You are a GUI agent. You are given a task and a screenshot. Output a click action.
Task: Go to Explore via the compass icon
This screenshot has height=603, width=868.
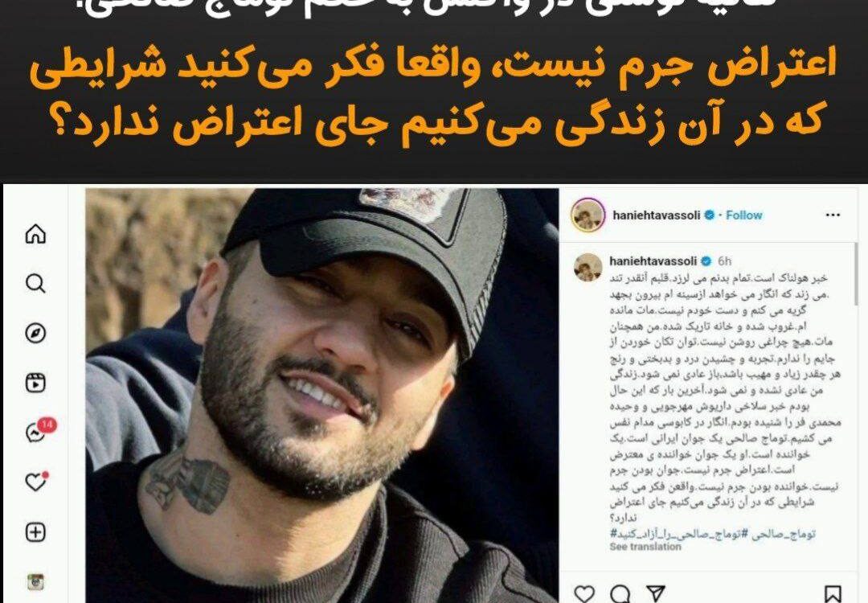point(35,334)
